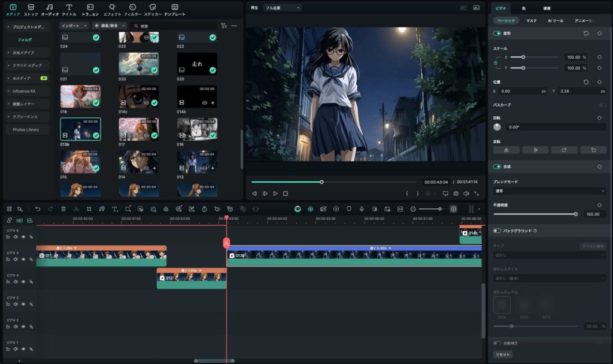Click the flip vertical icon
The width and height of the screenshot is (613, 364).
(535, 150)
